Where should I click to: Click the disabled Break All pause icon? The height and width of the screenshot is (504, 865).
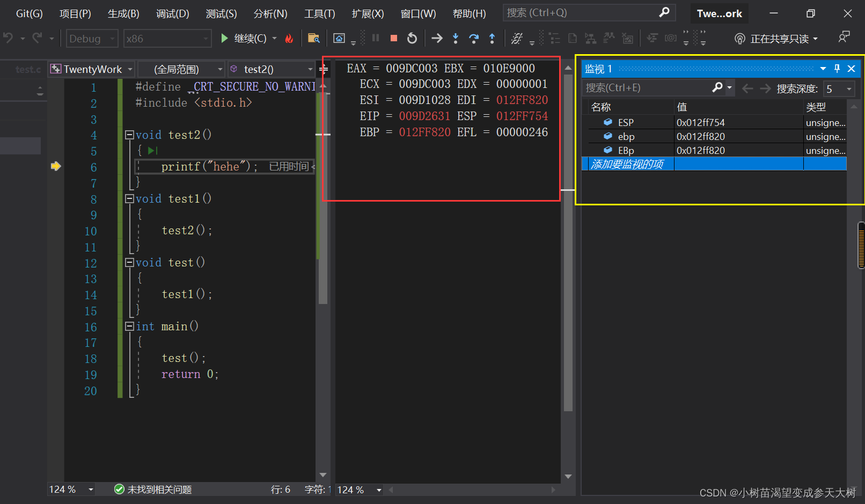click(376, 38)
